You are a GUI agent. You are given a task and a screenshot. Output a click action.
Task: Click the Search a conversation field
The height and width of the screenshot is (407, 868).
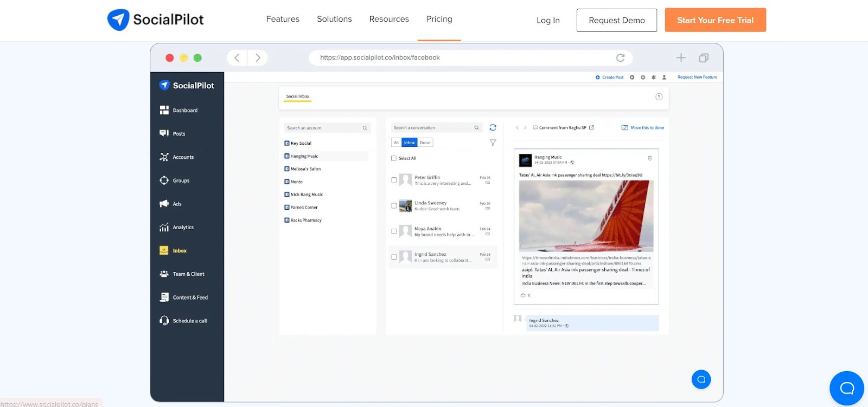tap(432, 128)
